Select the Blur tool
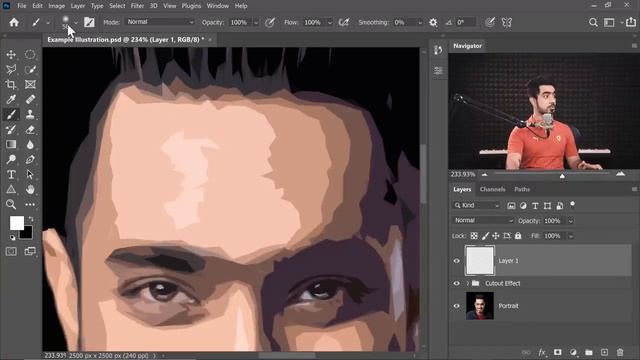This screenshot has height=360, width=640. [x=30, y=144]
